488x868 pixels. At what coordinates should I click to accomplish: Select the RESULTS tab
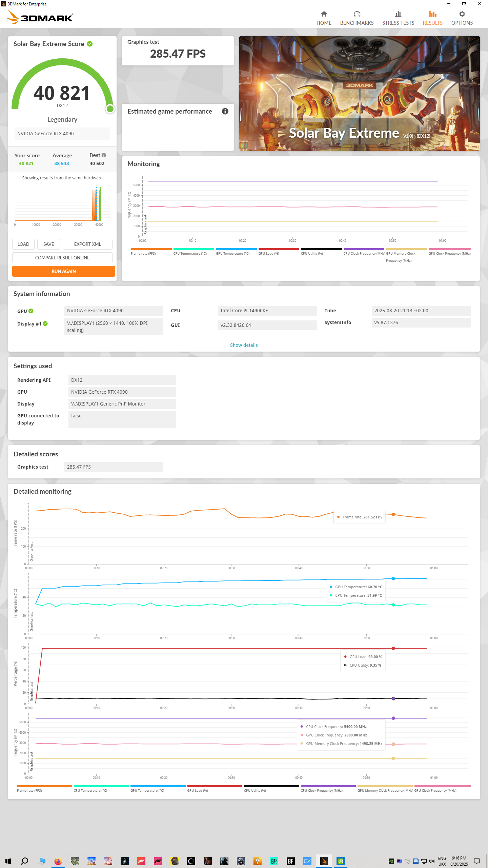point(432,18)
